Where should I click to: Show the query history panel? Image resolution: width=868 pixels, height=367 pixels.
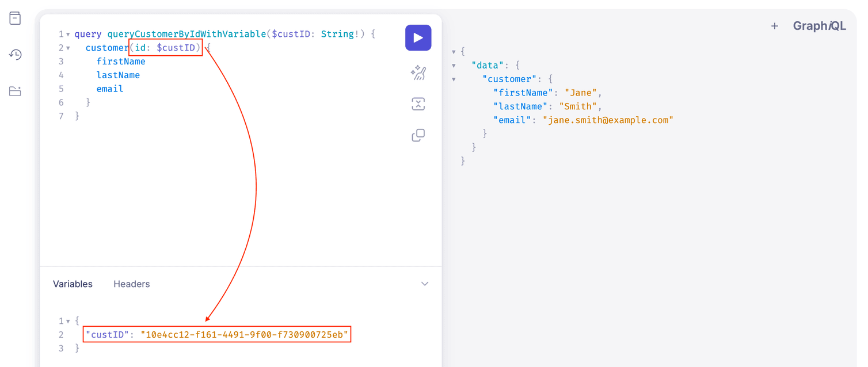coord(15,54)
